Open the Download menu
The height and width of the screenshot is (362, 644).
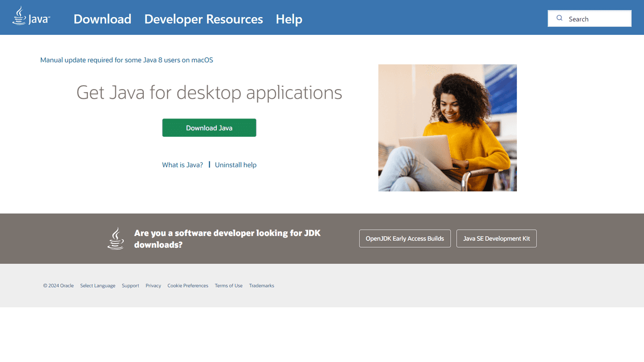point(103,19)
